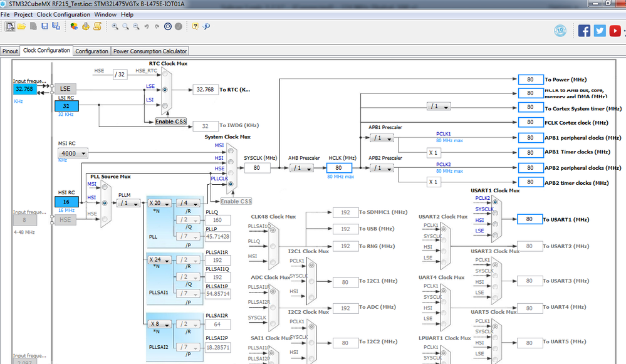Click the gear Generate Code icon
The width and height of the screenshot is (626, 364).
85,26
